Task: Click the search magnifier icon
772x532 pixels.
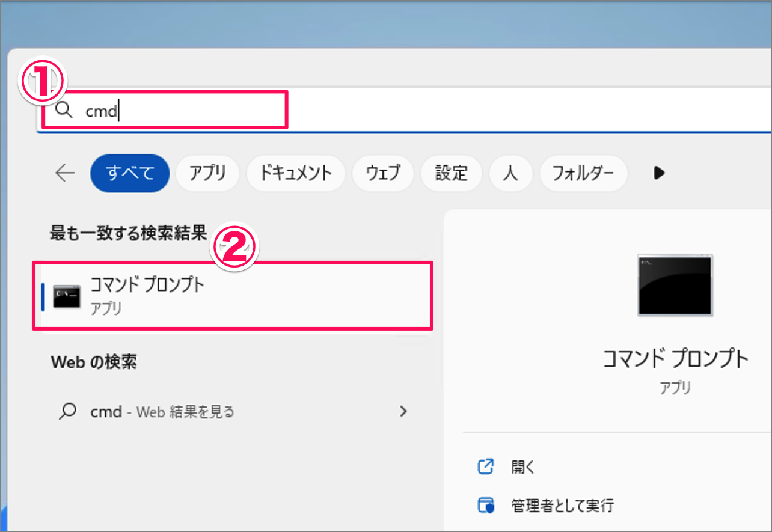Action: (x=63, y=111)
